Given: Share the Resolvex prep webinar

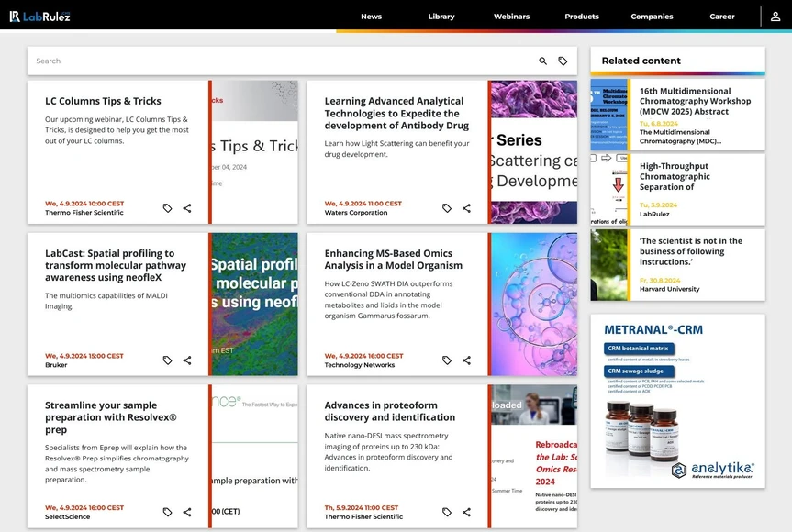Looking at the screenshot, I should 187,512.
